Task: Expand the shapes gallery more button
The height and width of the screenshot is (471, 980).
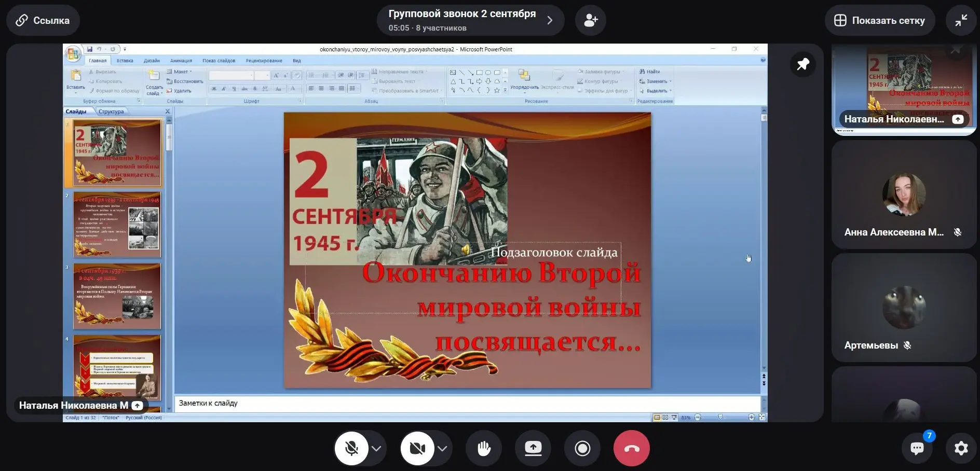Action: (x=505, y=90)
